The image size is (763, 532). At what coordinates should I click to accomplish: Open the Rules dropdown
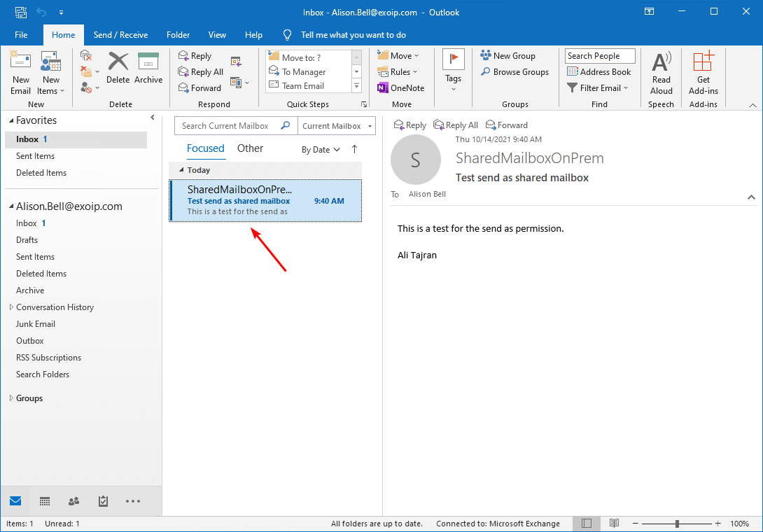(x=398, y=72)
